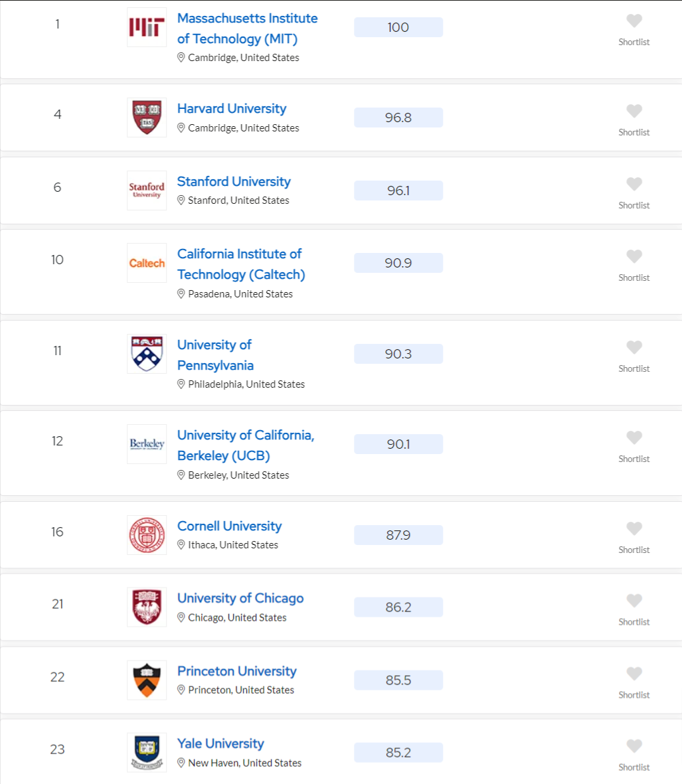
Task: Open Massachusetts Institute of Technology link
Action: click(248, 29)
